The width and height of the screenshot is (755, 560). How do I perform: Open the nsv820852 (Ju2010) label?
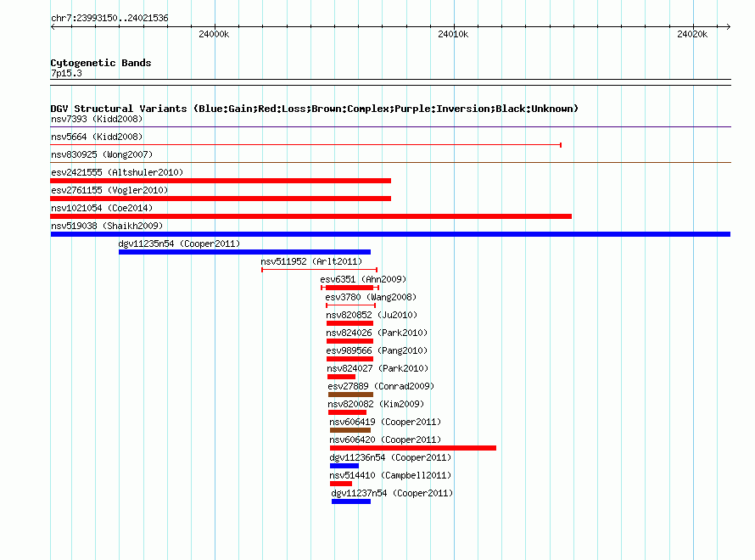click(x=372, y=315)
